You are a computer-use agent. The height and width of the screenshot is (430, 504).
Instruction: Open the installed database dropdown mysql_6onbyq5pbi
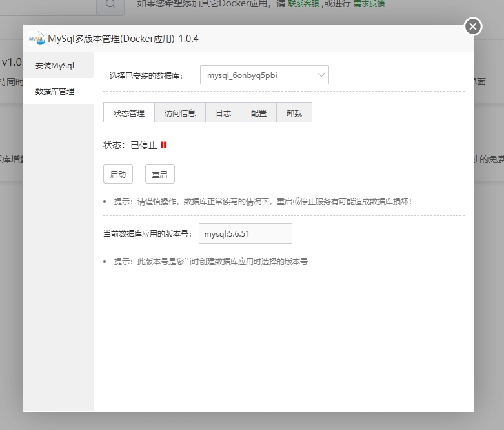tap(264, 75)
